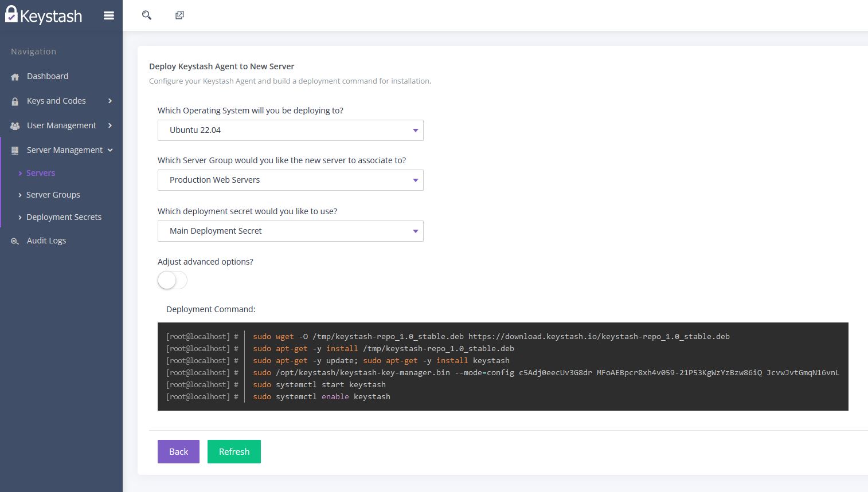Open the deployment secret dropdown showing Main Deployment Secret
This screenshot has width=868, height=492.
[290, 231]
